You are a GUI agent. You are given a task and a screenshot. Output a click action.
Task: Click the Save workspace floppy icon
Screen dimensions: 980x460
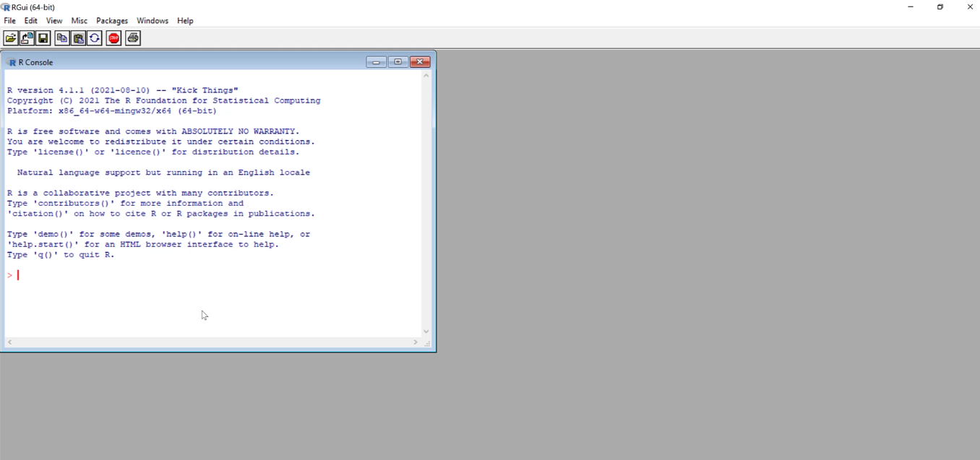coord(43,38)
